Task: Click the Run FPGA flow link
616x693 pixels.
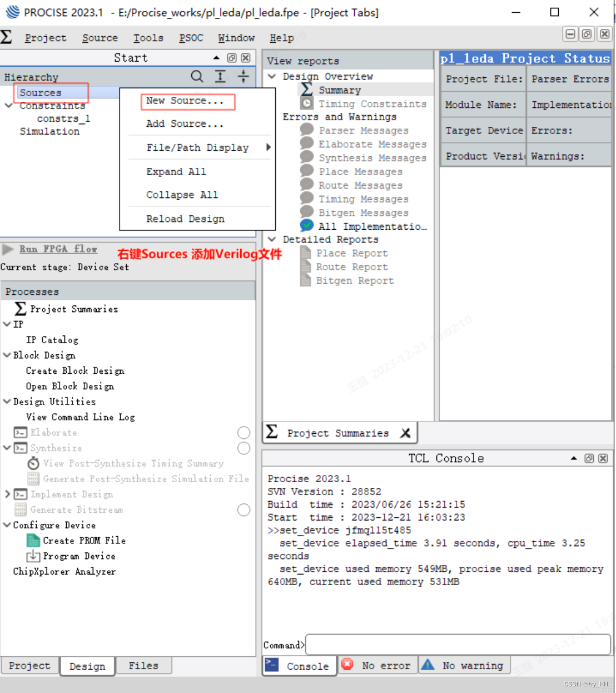Action: pyautogui.click(x=58, y=249)
